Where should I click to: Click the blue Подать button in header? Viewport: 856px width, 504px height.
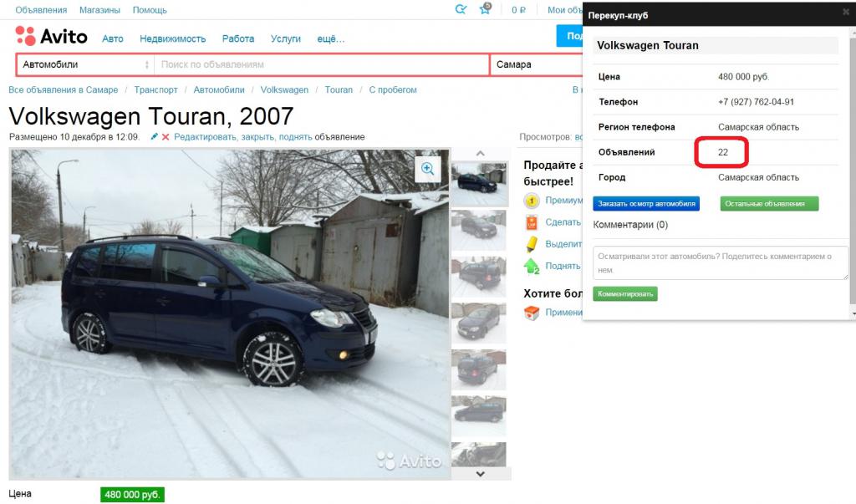569,36
